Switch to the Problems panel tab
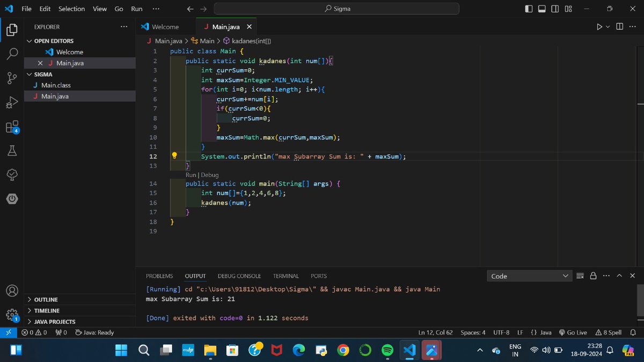The width and height of the screenshot is (644, 362). 159,276
